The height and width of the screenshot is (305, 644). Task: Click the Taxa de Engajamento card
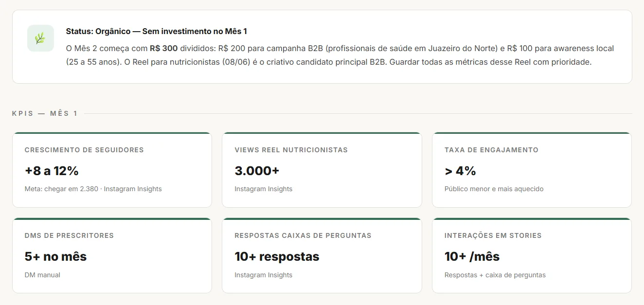pyautogui.click(x=532, y=170)
